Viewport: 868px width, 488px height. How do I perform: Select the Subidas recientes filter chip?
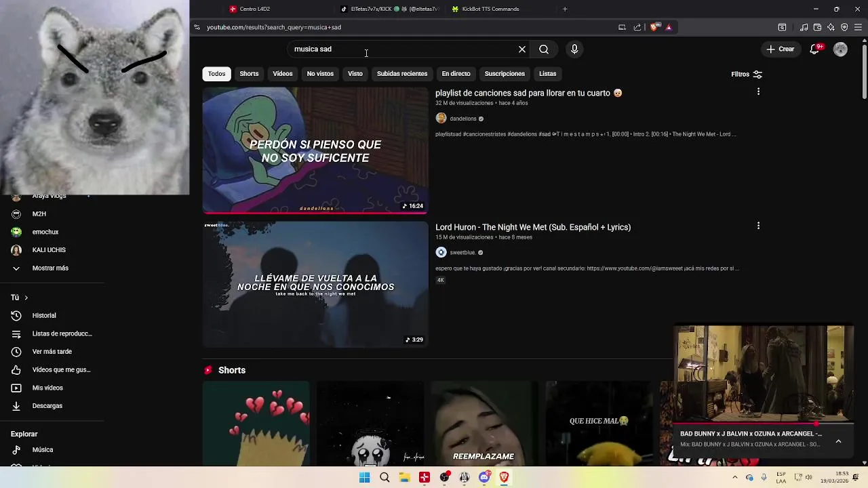402,73
